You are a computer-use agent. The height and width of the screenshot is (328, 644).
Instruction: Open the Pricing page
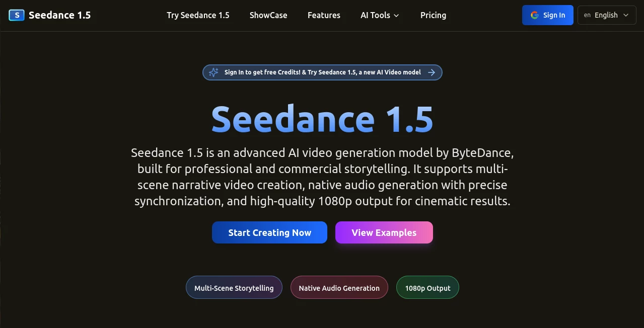[x=433, y=15]
